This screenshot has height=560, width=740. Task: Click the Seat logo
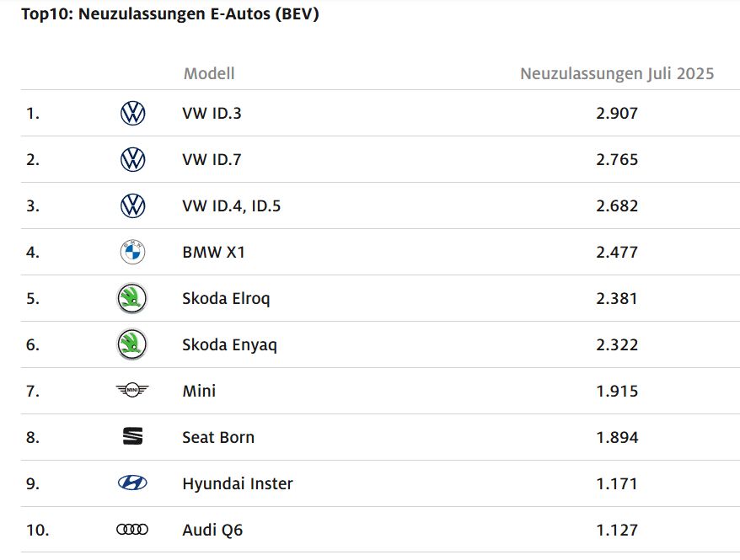click(x=132, y=436)
